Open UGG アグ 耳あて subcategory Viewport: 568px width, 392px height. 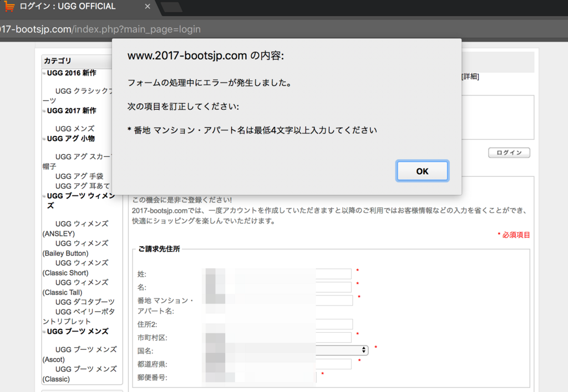pyautogui.click(x=83, y=186)
